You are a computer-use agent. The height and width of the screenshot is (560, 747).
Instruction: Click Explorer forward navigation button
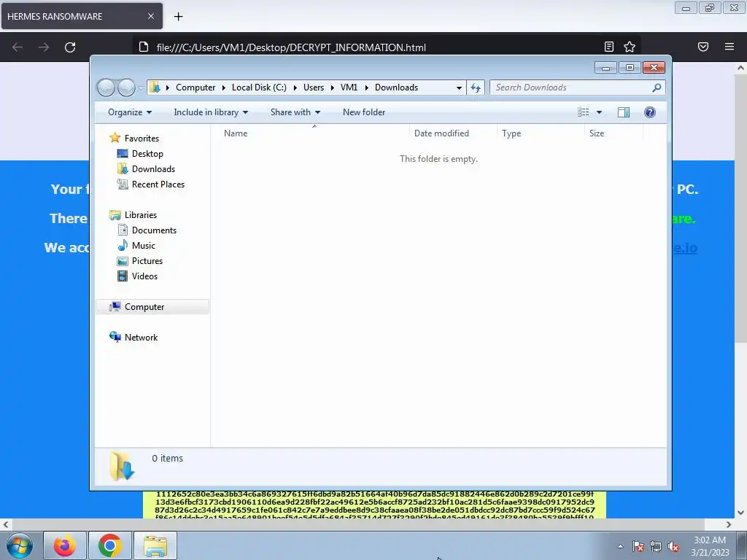(x=126, y=87)
